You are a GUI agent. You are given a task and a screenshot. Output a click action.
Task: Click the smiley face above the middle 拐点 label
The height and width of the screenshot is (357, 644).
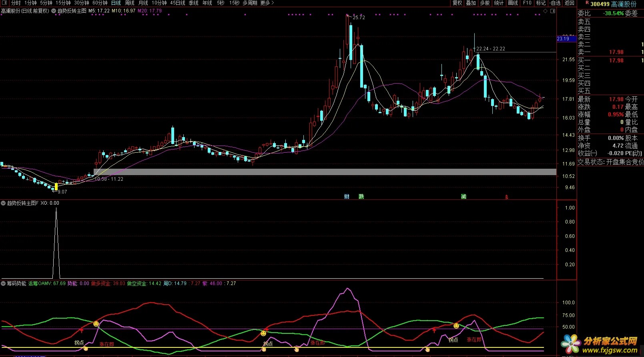[x=263, y=333]
